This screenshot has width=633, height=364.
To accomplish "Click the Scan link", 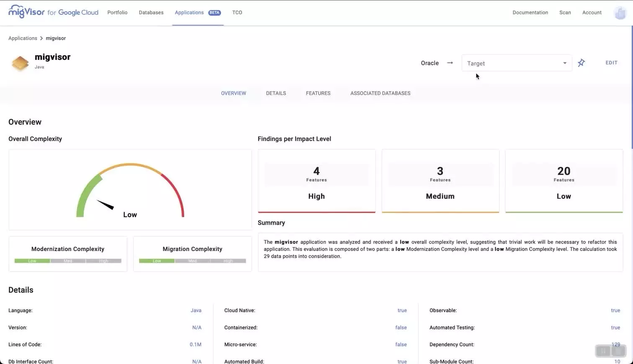I will click(x=565, y=13).
